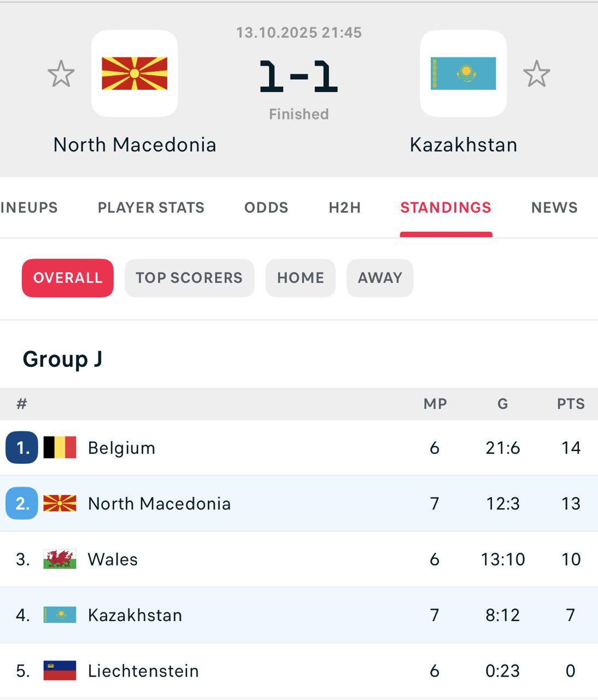Image resolution: width=598 pixels, height=700 pixels.
Task: Click Belgium's first-place rank badge
Action: 22,447
